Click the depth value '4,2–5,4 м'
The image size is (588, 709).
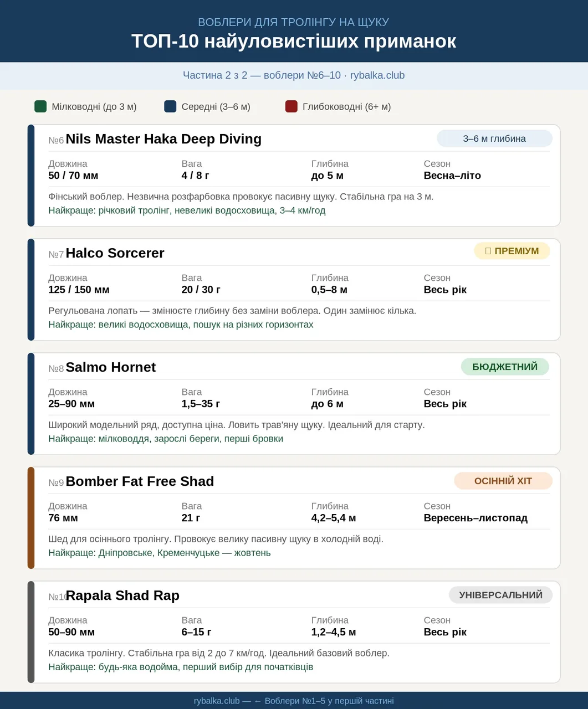[x=334, y=518]
